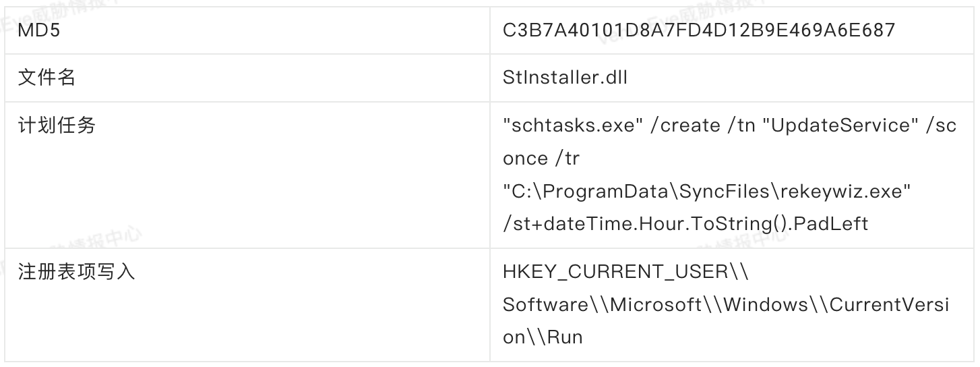Click the CurrentVersi text fragment

888,304
